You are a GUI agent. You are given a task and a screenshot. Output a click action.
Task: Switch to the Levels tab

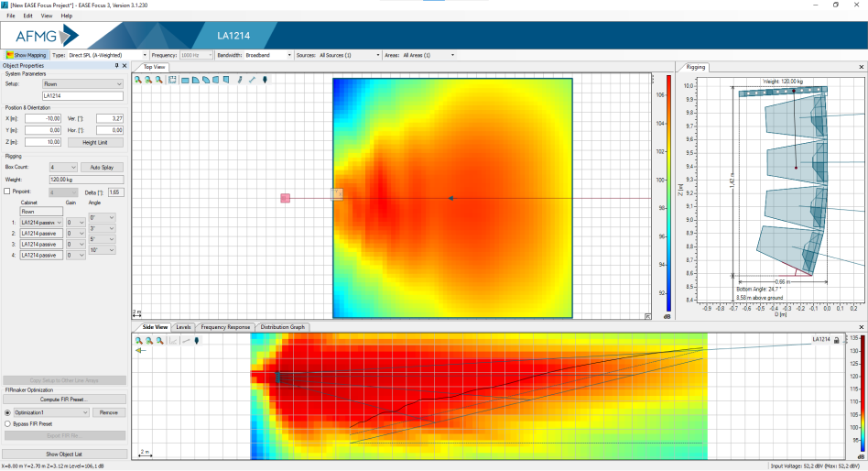click(183, 327)
